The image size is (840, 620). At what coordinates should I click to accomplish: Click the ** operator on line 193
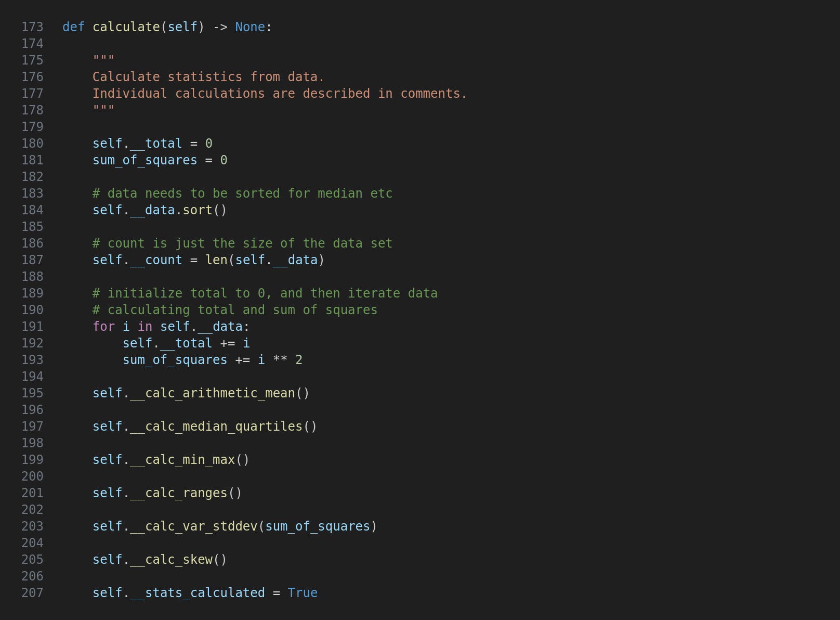tap(280, 360)
